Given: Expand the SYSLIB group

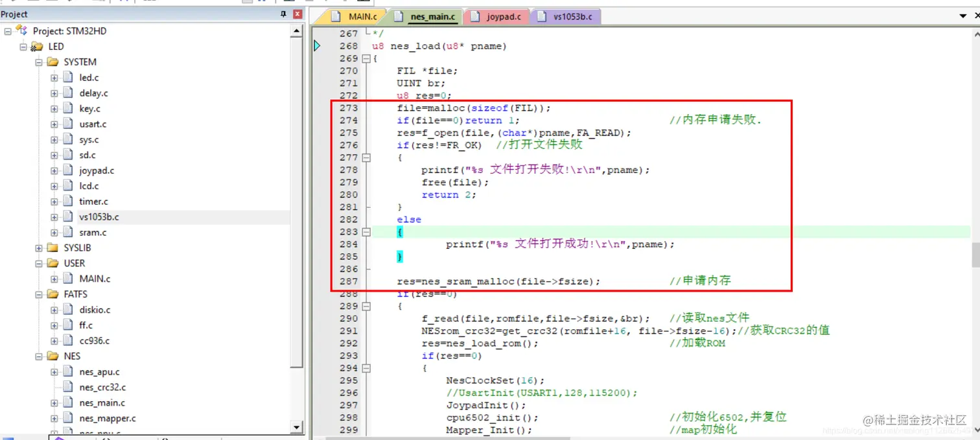Looking at the screenshot, I should coord(39,248).
